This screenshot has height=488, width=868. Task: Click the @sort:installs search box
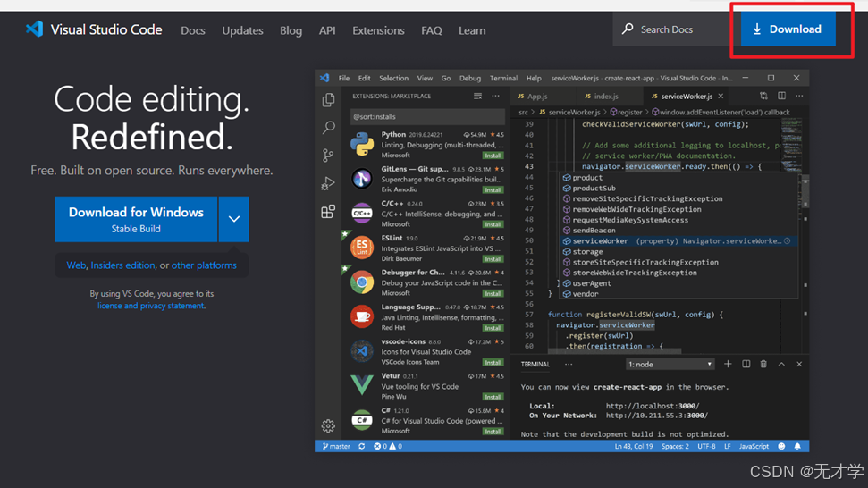pyautogui.click(x=427, y=117)
